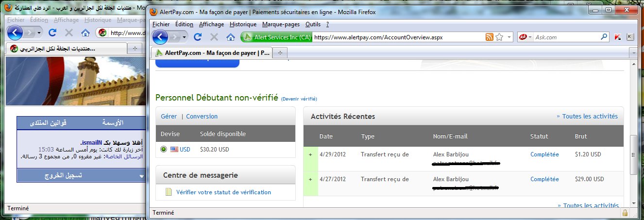Open the forum logout dropdown arrow

click(x=141, y=176)
